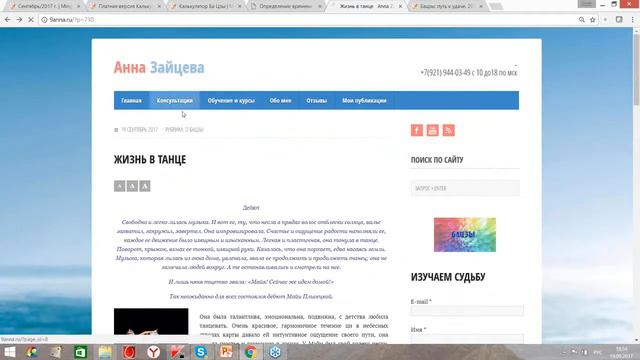Viewport: 640px width, 360px height.
Task: Click the 'Изучаем судьбу' heading
Action: pyautogui.click(x=448, y=277)
